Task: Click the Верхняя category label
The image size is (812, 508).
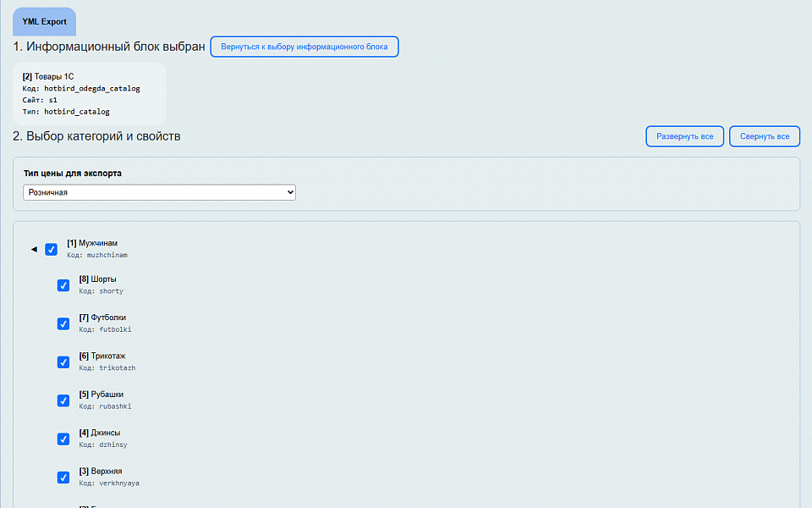Action: tap(101, 471)
